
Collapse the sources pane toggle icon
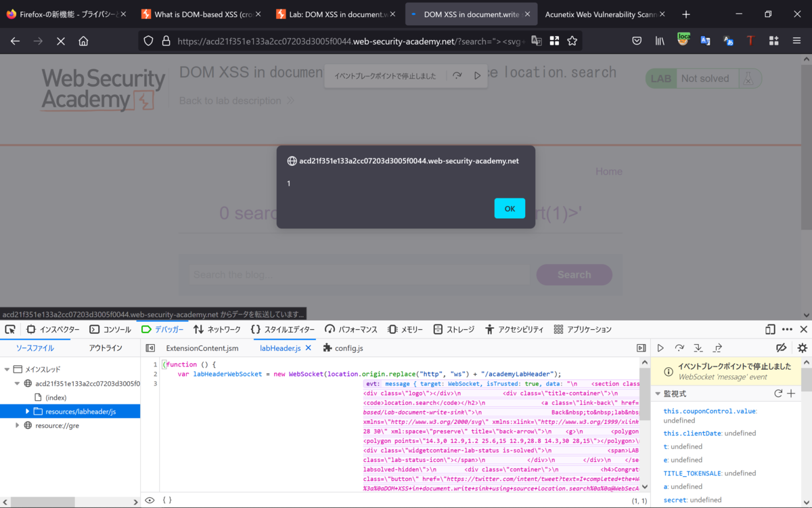coord(150,348)
